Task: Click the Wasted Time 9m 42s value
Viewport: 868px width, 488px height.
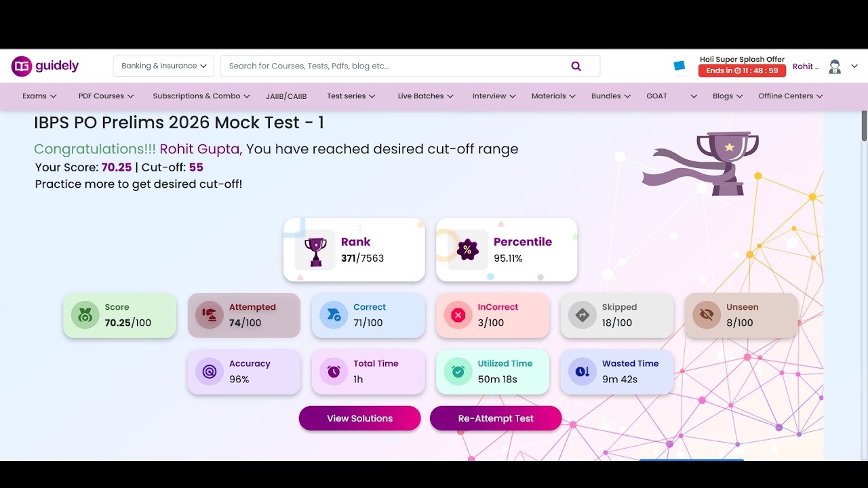Action: 620,380
